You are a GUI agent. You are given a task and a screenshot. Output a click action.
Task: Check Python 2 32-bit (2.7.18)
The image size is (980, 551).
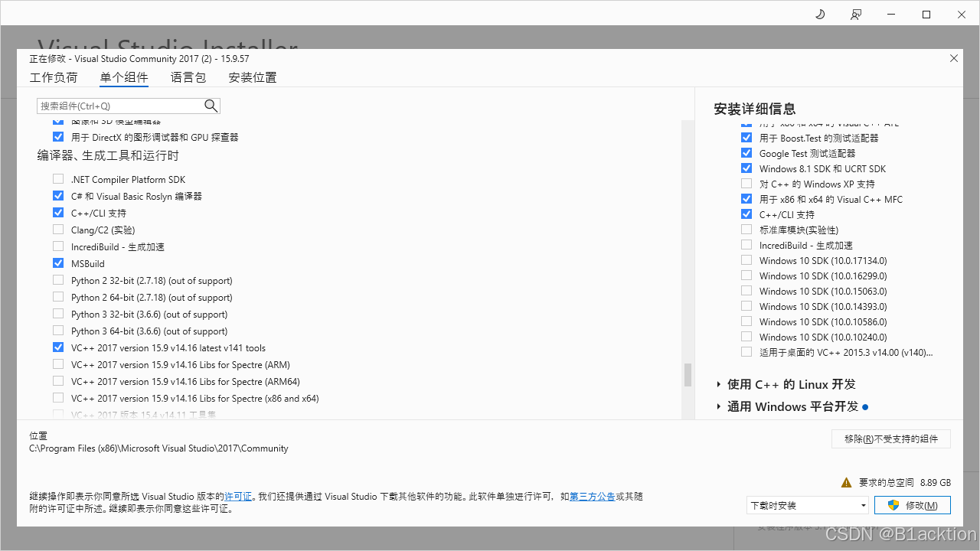coord(58,280)
